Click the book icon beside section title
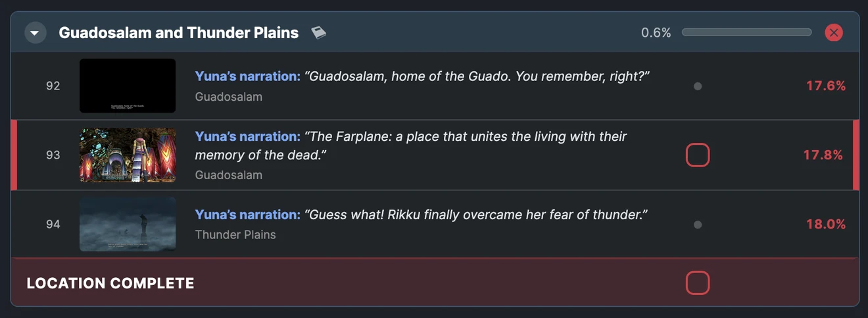The height and width of the screenshot is (318, 868). click(x=319, y=32)
